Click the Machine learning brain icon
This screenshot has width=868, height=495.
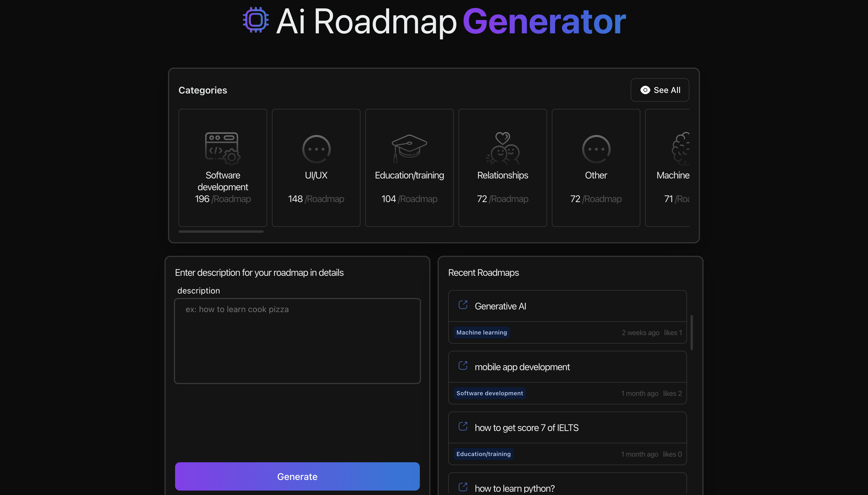(x=681, y=149)
